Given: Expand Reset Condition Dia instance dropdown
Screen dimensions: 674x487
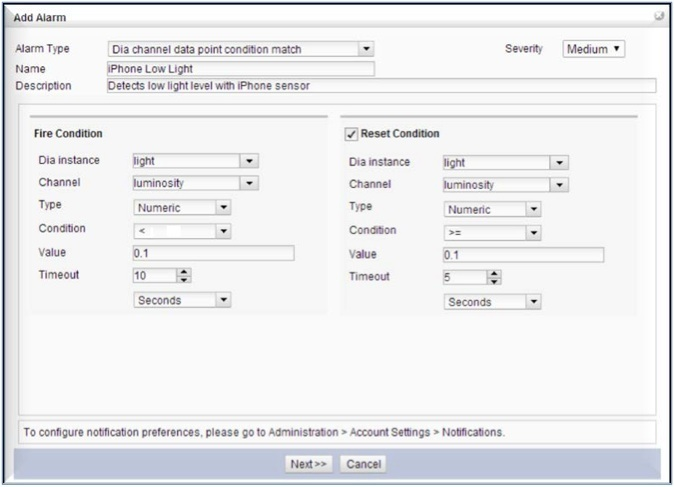Looking at the screenshot, I should pos(559,163).
